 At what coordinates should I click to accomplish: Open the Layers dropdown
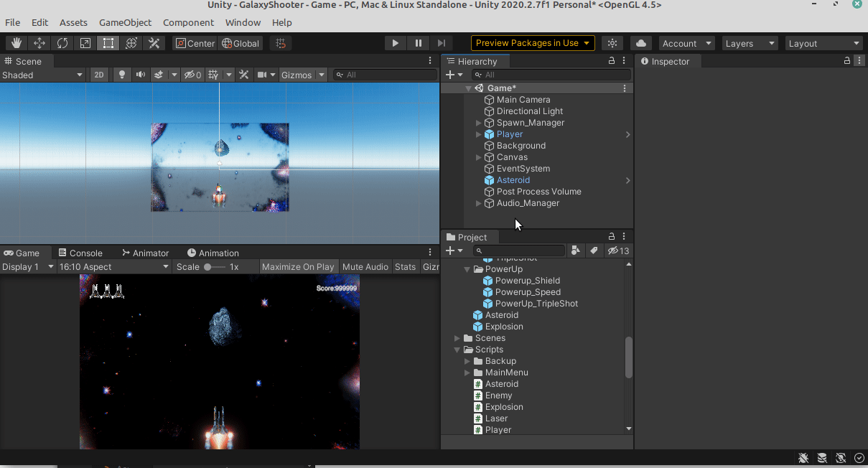pos(750,43)
